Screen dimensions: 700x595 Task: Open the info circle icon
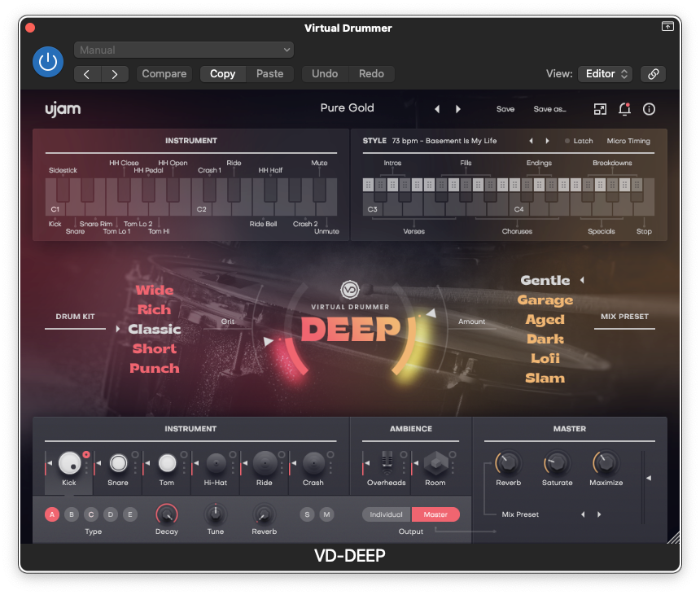pos(649,109)
